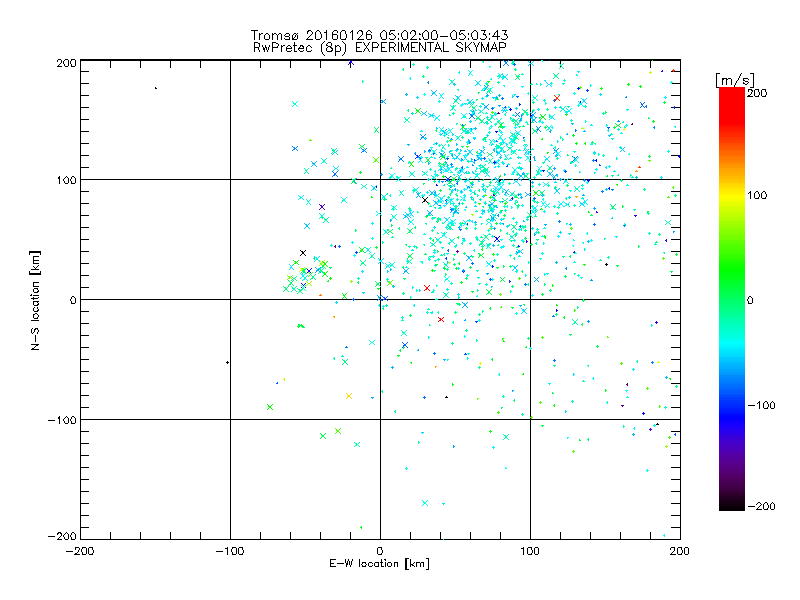
Task: Click the 'RwPretec (8p) EXPERIMENTAL SKYMAP' subtitle
Action: point(380,48)
